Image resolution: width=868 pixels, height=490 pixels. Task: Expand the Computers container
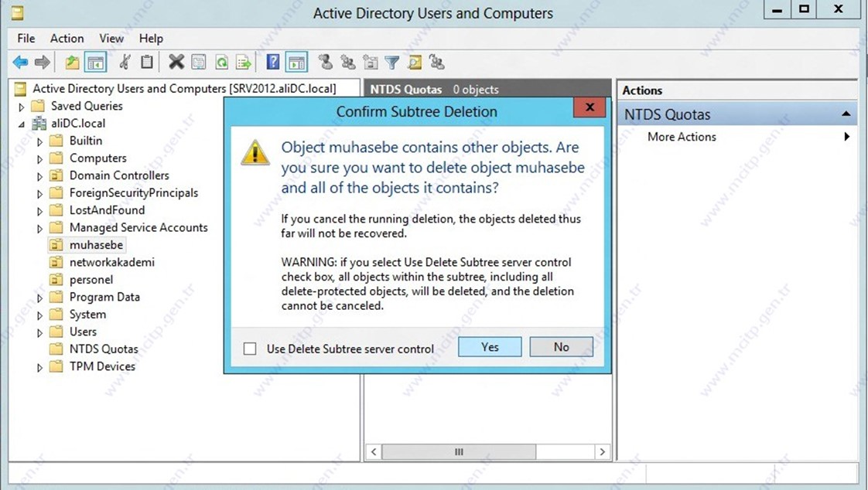pyautogui.click(x=39, y=159)
